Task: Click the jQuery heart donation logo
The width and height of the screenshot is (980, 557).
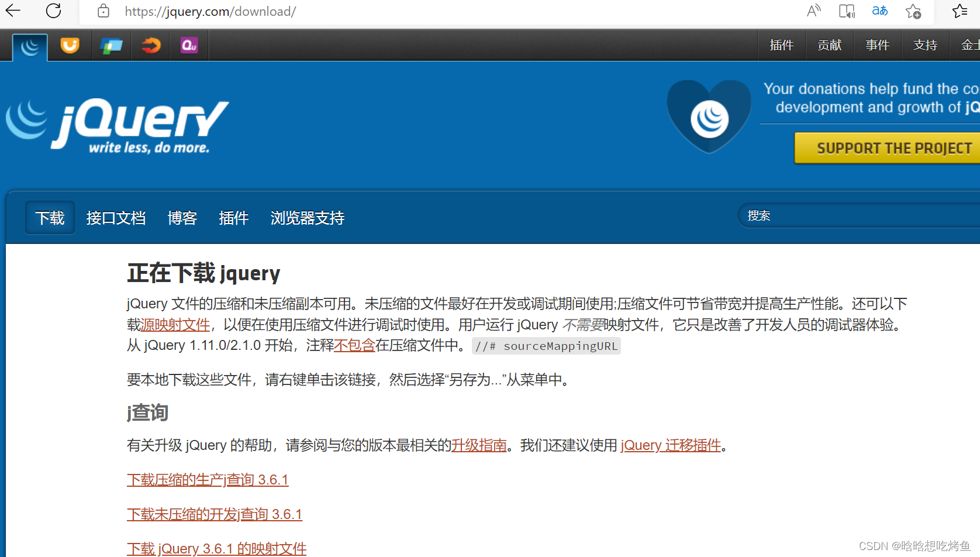Action: coord(708,115)
